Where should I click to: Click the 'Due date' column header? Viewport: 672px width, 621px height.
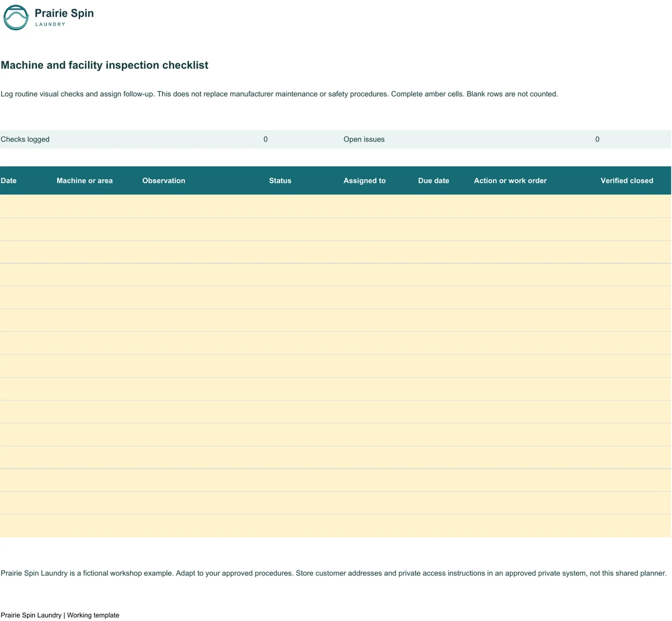[x=433, y=180]
